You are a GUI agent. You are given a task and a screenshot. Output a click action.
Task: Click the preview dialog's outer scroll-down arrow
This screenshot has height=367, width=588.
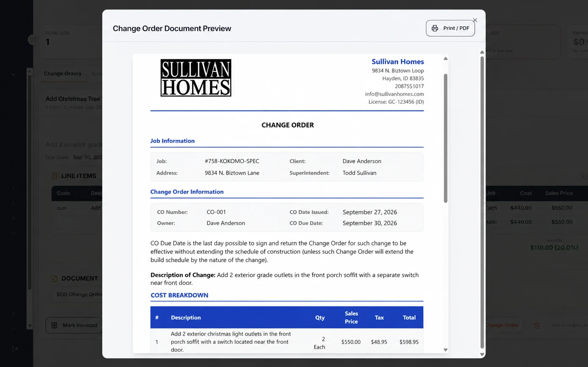coord(482,354)
